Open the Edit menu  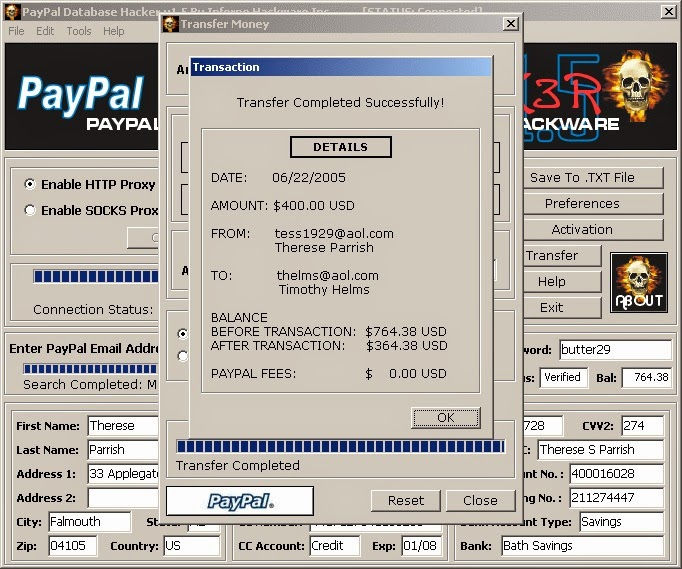[45, 31]
